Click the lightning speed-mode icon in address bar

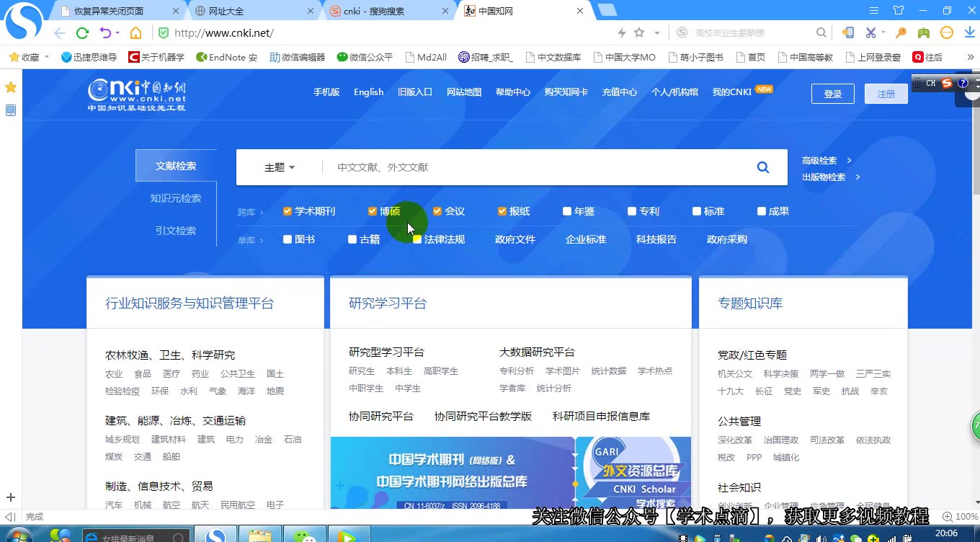pos(622,33)
